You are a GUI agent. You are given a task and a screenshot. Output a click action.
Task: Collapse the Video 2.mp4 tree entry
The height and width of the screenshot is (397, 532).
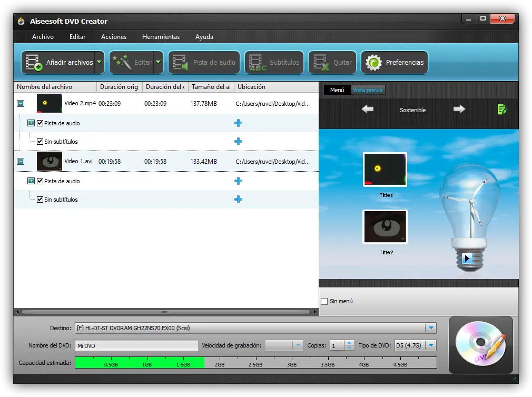point(21,104)
